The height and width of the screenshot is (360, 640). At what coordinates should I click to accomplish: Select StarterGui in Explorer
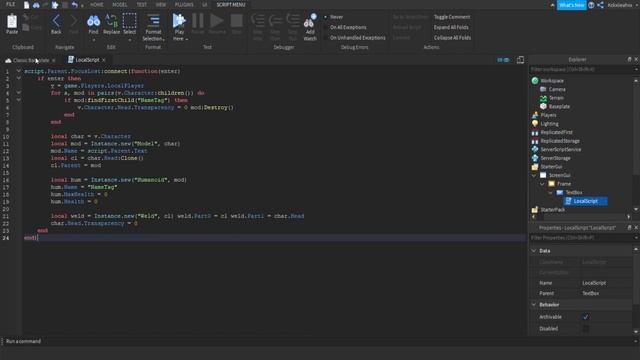pyautogui.click(x=551, y=167)
